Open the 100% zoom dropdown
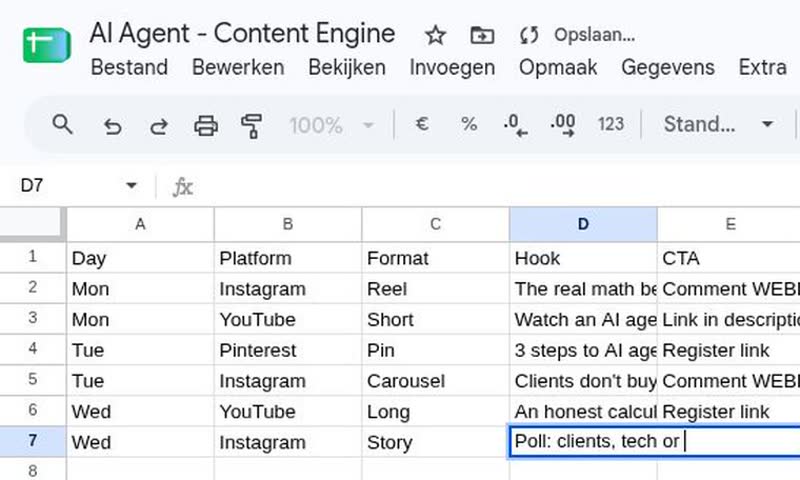800x480 pixels. point(332,125)
